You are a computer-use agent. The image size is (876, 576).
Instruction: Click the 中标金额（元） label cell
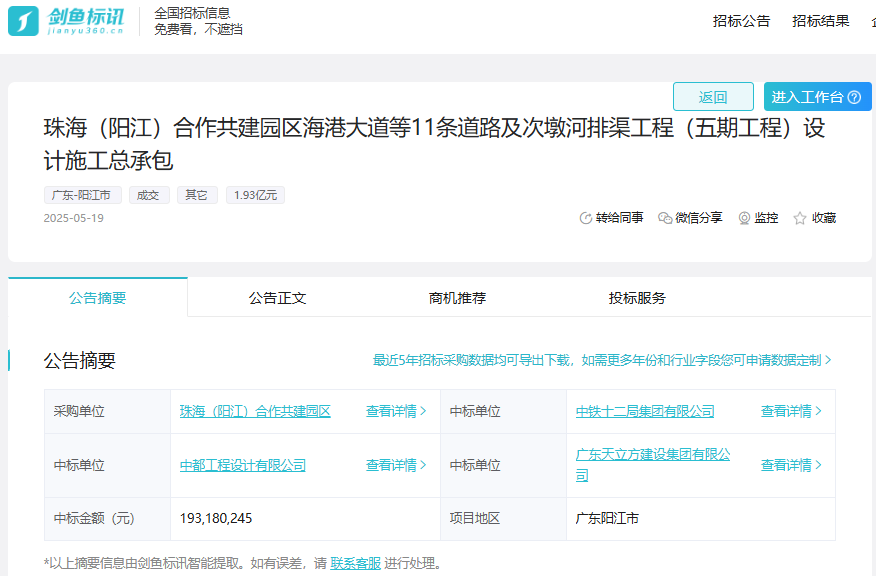[107, 518]
